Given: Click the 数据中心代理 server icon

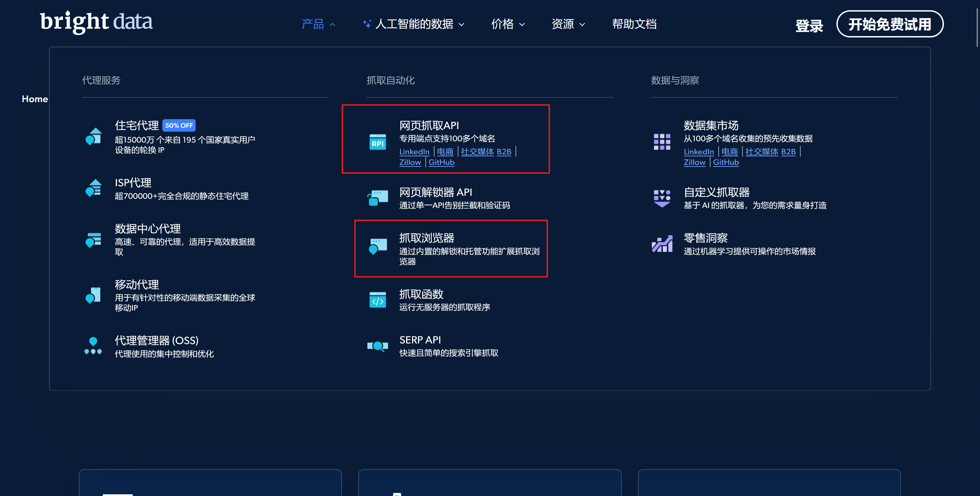Looking at the screenshot, I should click(x=94, y=239).
